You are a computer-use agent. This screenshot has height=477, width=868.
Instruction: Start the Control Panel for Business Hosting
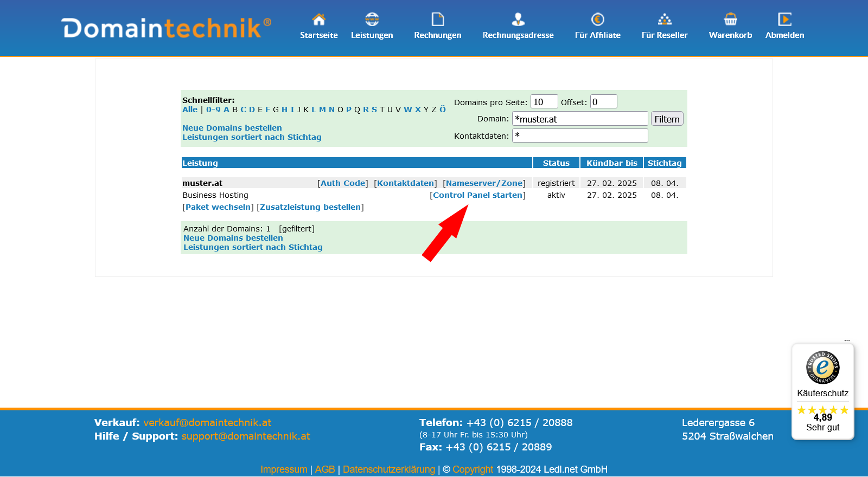477,195
